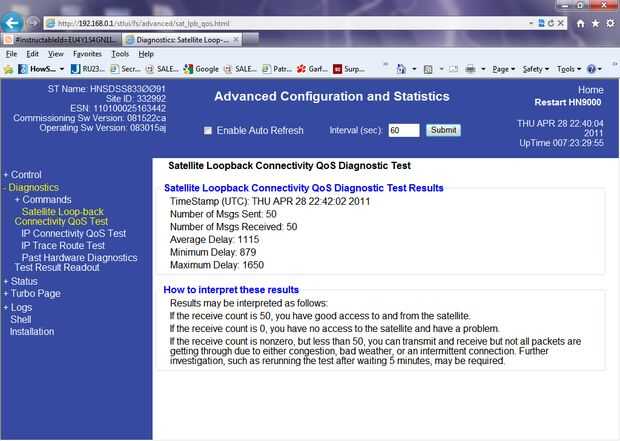
Task: Expand the Status section in sidebar
Action: click(6, 281)
